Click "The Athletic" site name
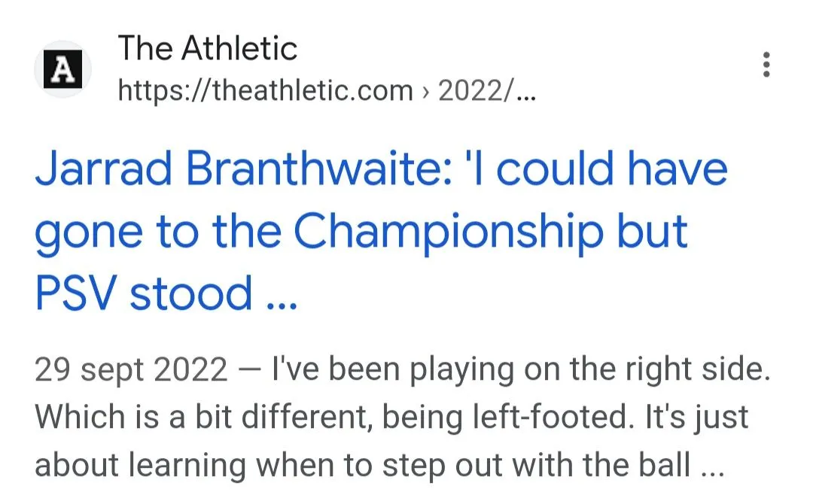 (208, 50)
